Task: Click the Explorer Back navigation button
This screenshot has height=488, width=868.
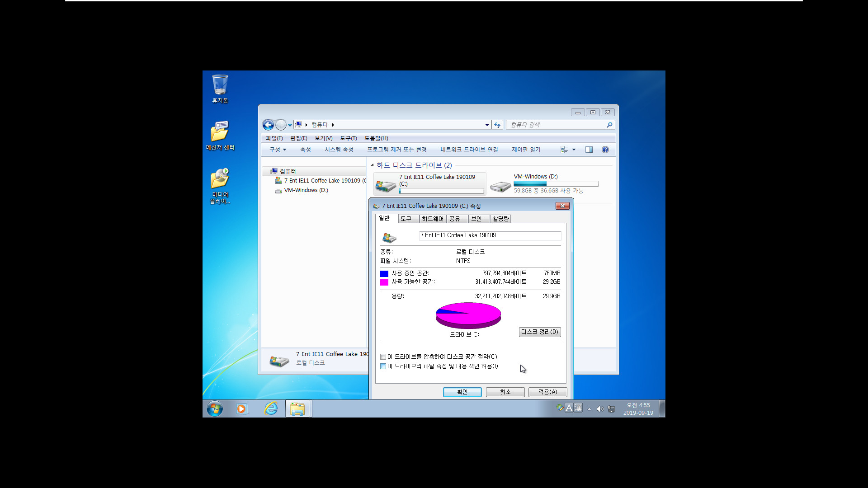Action: click(x=268, y=125)
